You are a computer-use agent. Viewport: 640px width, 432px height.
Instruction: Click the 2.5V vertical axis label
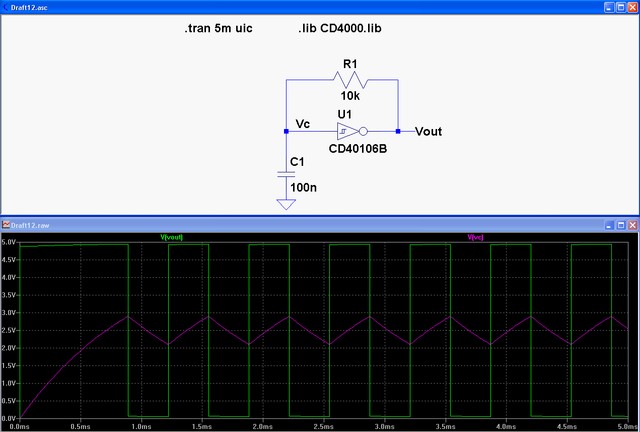coord(9,330)
